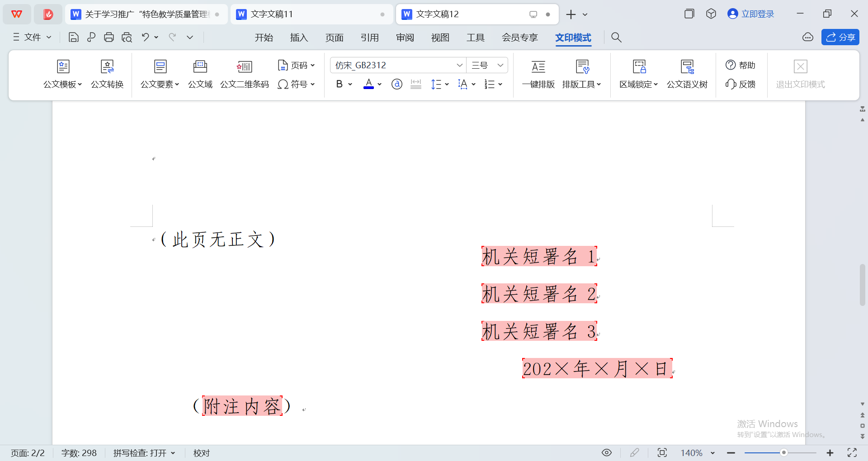
Task: Open 区域锁定 region lock options
Action: click(x=639, y=75)
